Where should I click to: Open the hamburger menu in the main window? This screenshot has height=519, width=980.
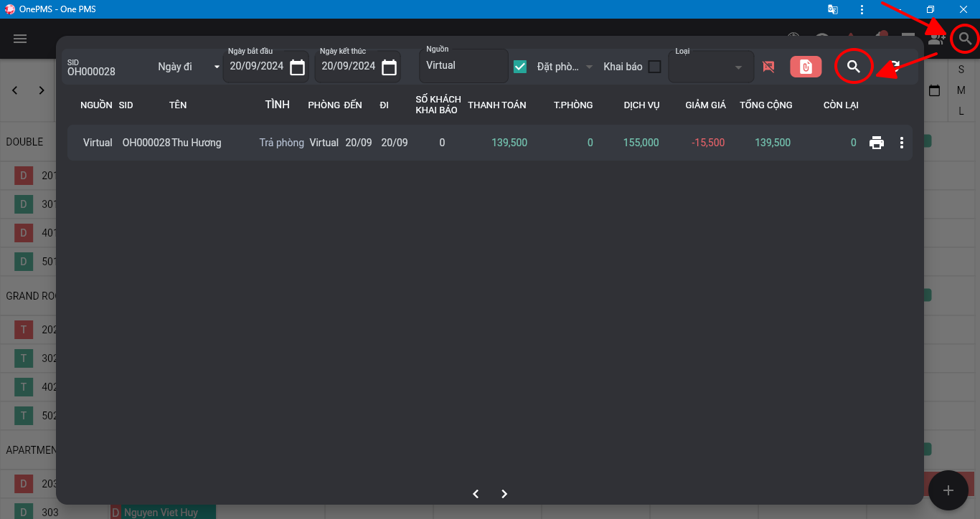tap(20, 39)
